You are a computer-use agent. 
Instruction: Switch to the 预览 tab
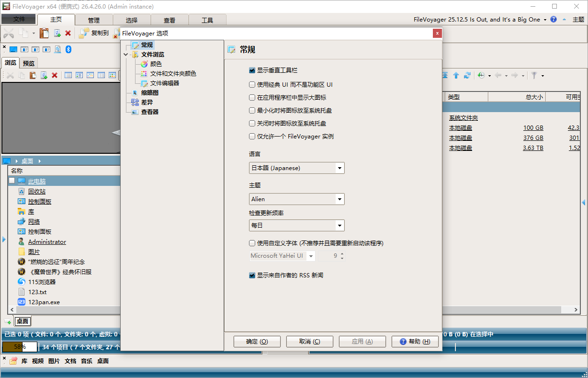coord(28,63)
